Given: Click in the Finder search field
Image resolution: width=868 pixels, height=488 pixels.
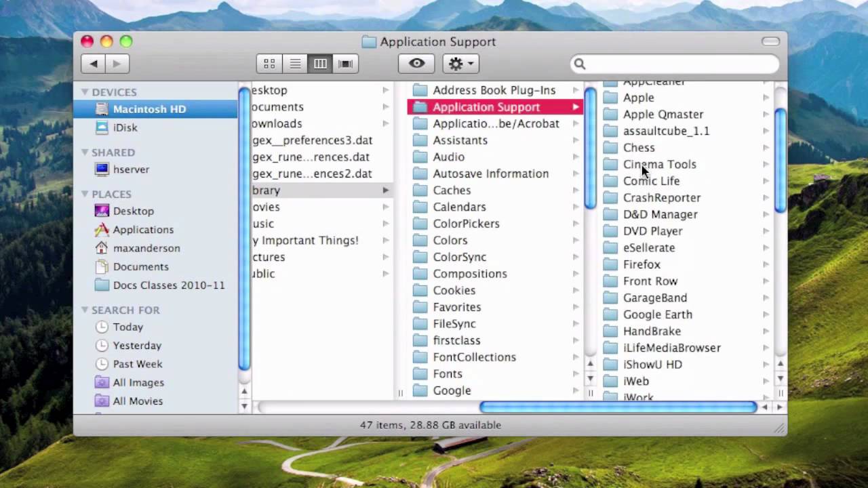Looking at the screenshot, I should pos(675,64).
